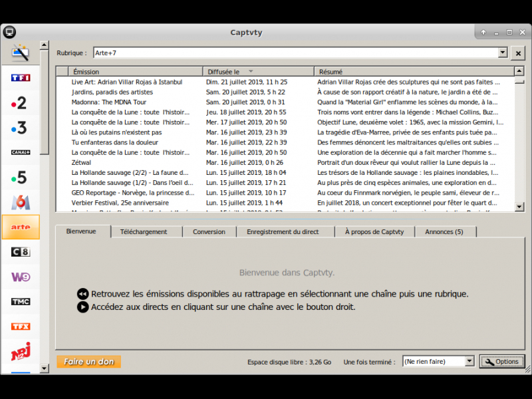The image size is (532, 399).
Task: Open the Rubrique dropdown arrow
Action: click(503, 53)
